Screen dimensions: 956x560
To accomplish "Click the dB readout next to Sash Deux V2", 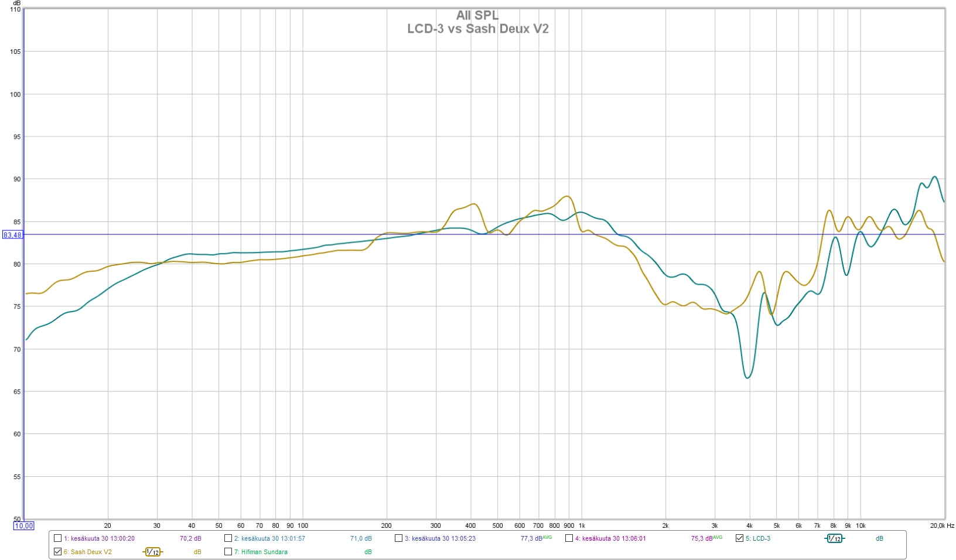I will (197, 552).
